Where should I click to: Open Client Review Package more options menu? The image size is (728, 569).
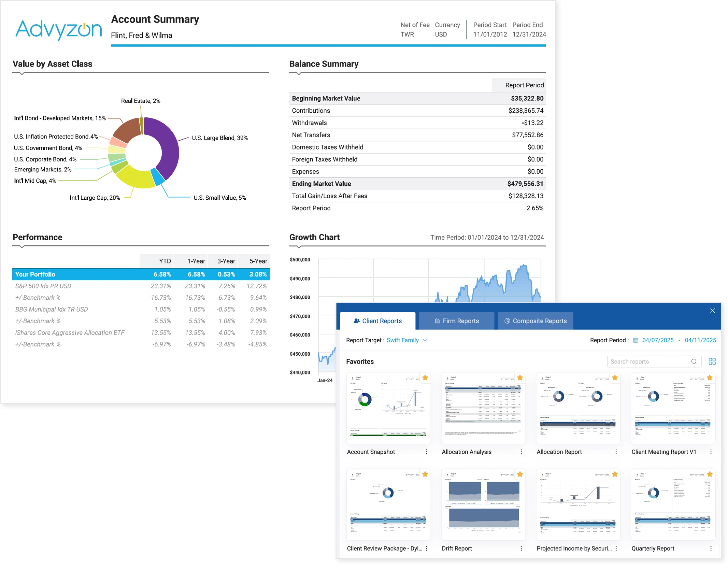pyautogui.click(x=426, y=549)
